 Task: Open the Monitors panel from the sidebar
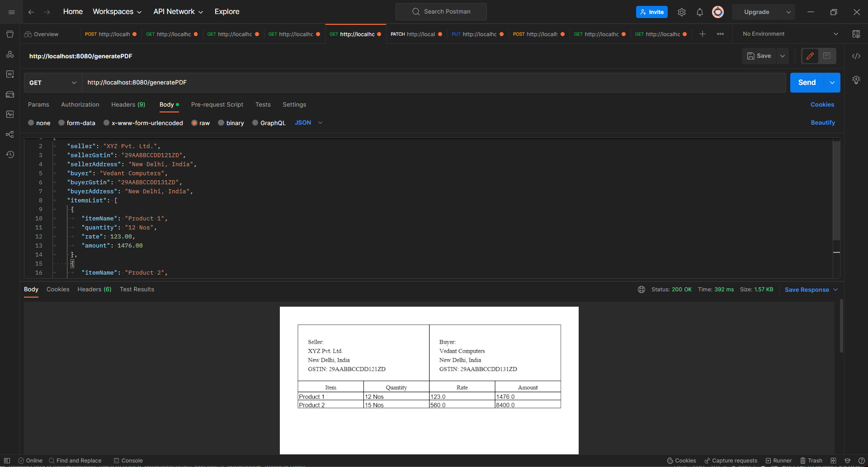10,114
